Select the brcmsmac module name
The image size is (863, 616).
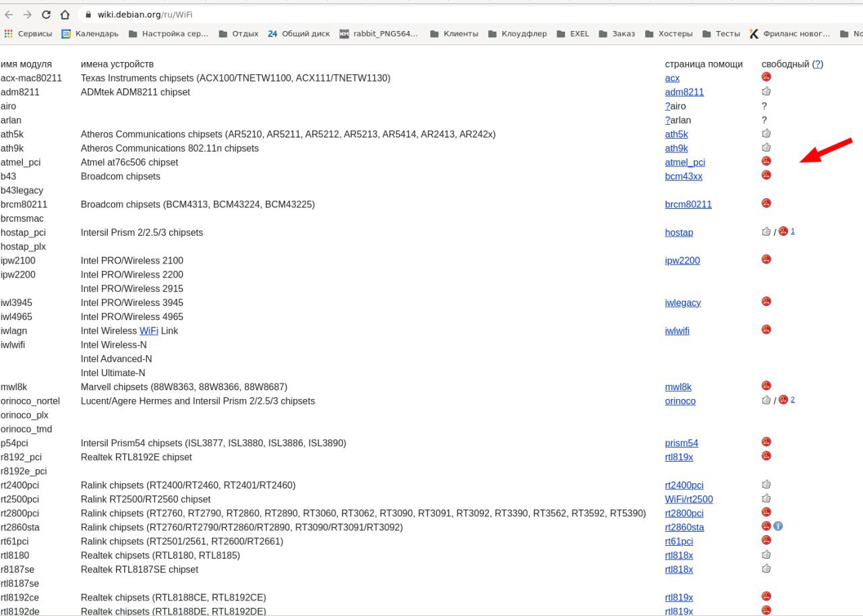pos(22,218)
